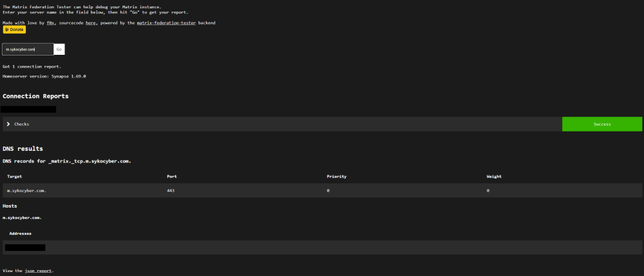Viewport: 644px width, 276px height.
Task: Click the green Success status bar
Action: pyautogui.click(x=601, y=124)
